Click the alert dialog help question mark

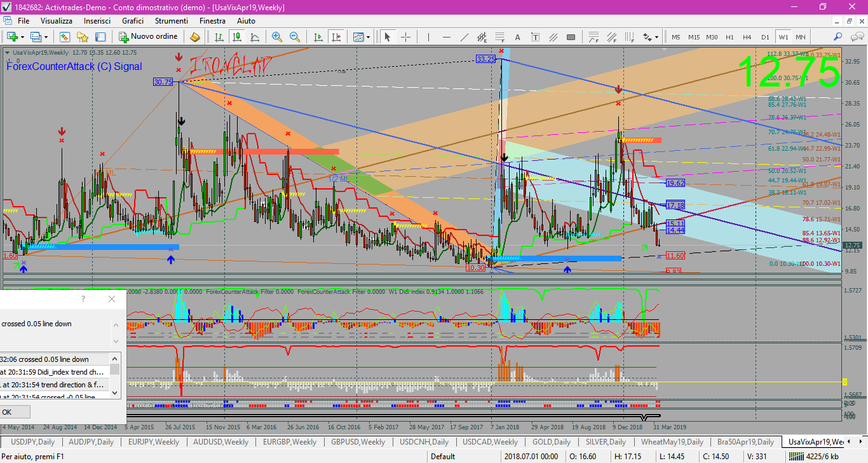(x=83, y=299)
